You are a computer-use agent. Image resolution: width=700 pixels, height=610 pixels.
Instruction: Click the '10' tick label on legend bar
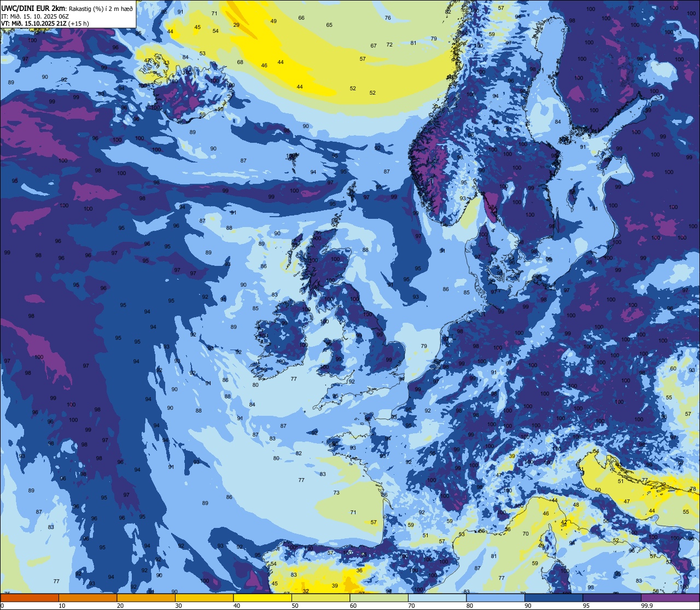62,606
